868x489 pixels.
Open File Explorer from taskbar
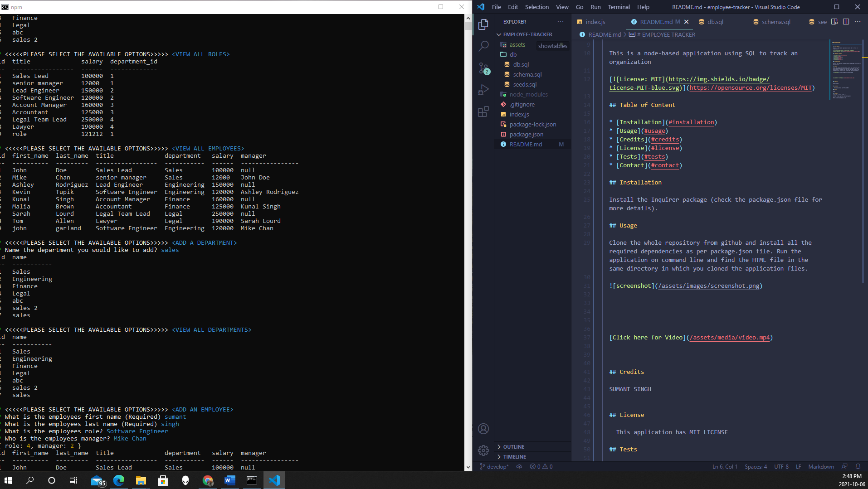(141, 480)
